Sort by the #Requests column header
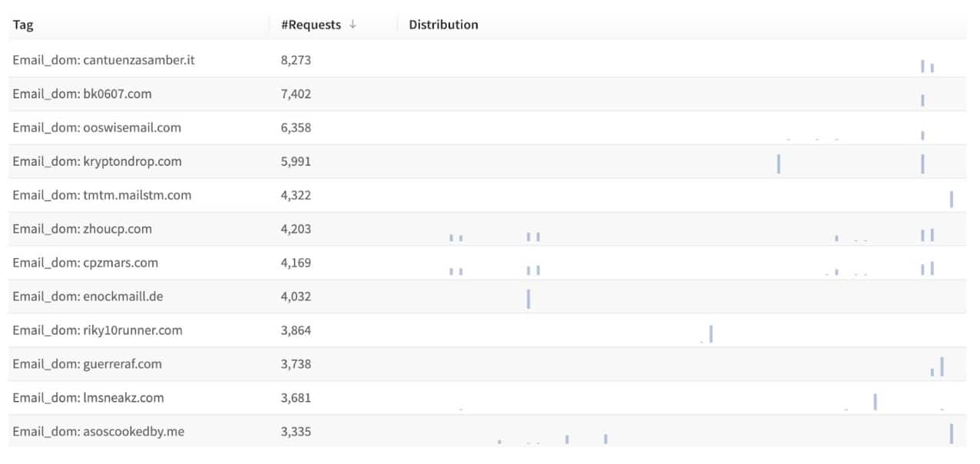 (311, 25)
